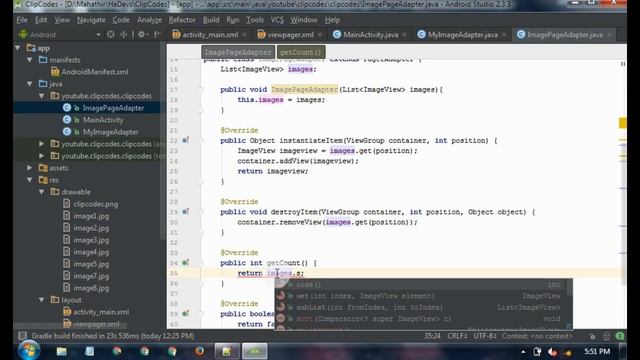640x360 pixels.
Task: Collapse the res folder
Action: (x=30, y=180)
